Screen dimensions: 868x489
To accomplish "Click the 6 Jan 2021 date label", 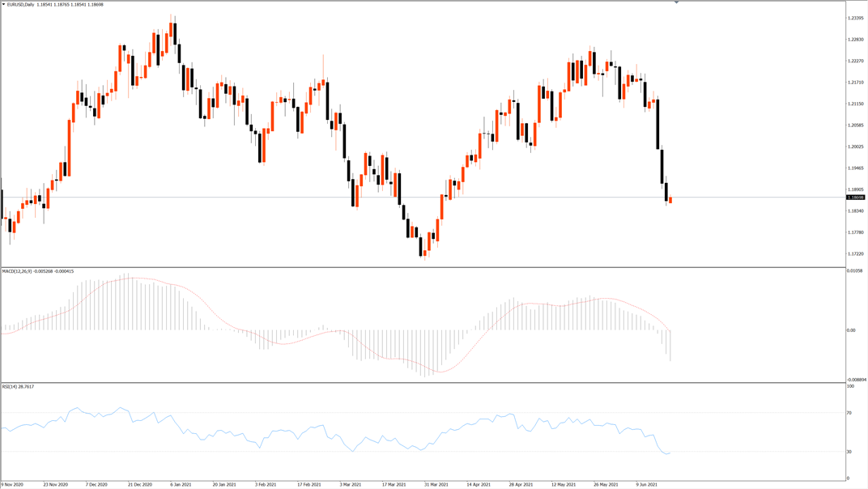I will pyautogui.click(x=181, y=485).
